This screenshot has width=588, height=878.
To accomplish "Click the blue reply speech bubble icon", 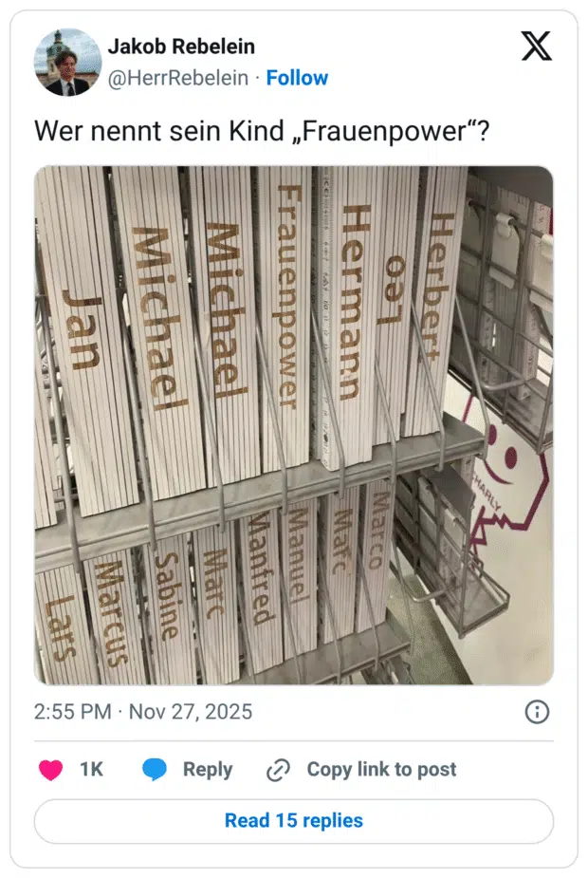I will coord(155,770).
